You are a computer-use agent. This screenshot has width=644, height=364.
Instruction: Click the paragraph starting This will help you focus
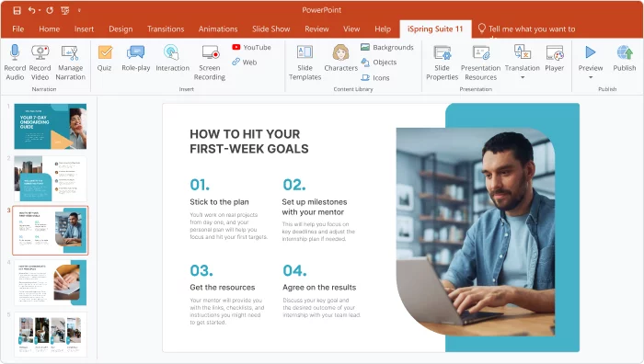click(x=318, y=232)
